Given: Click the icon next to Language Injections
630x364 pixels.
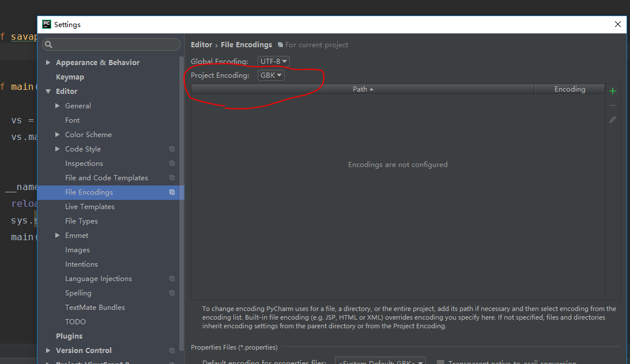Looking at the screenshot, I should 172,278.
